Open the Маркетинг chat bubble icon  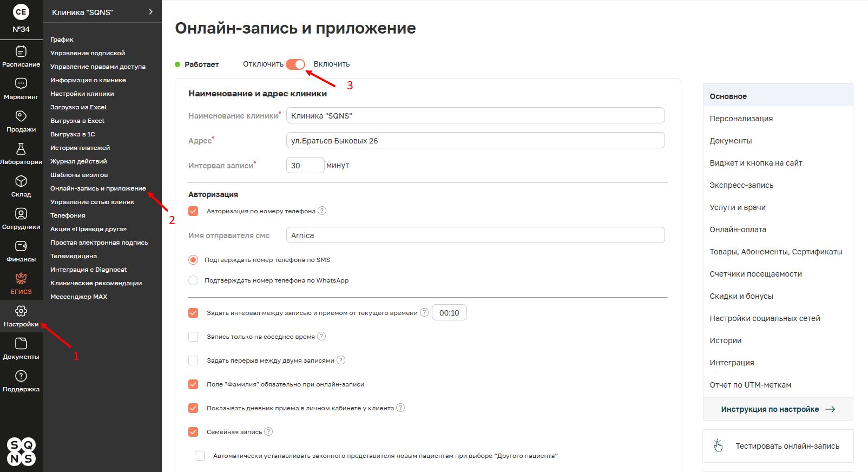21,84
